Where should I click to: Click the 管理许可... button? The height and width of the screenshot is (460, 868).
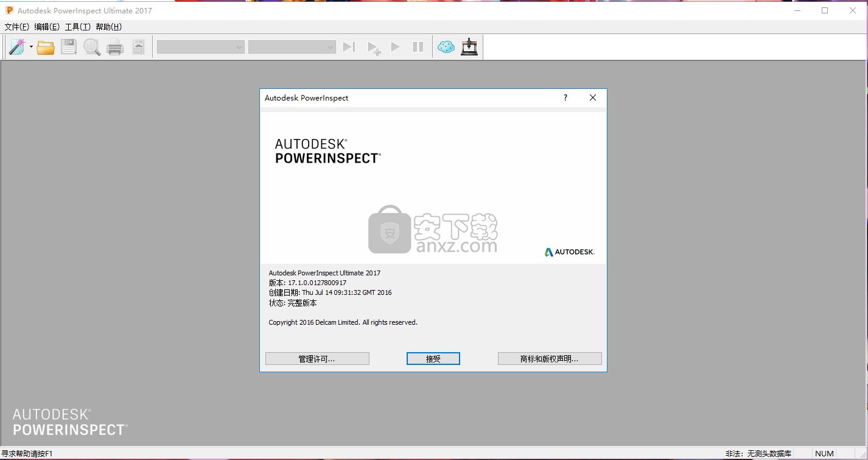[x=317, y=359]
